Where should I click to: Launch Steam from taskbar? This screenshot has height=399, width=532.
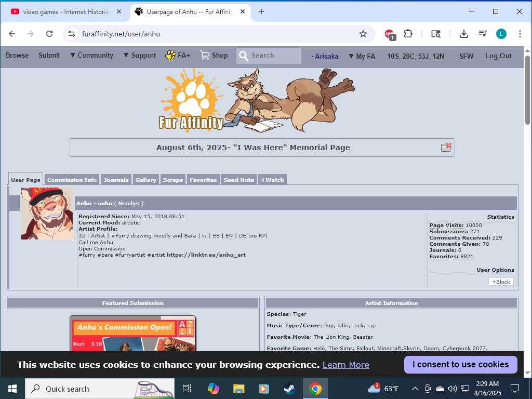(289, 389)
